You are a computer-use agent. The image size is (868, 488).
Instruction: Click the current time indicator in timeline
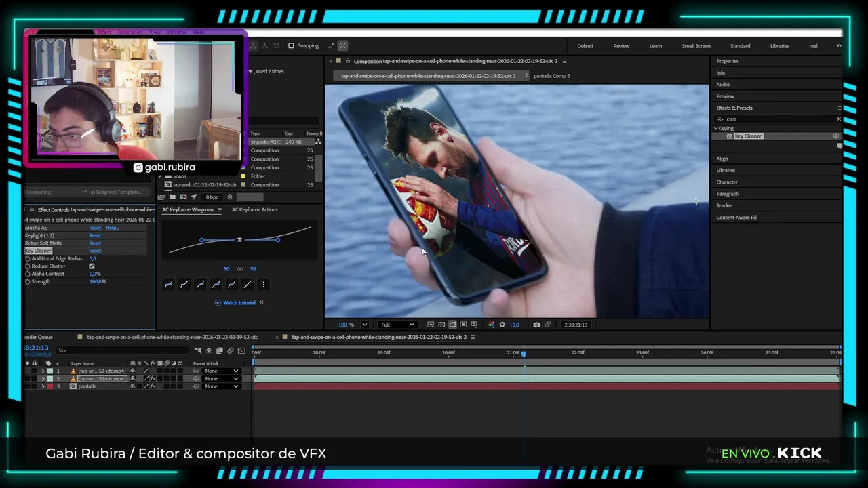(x=524, y=353)
